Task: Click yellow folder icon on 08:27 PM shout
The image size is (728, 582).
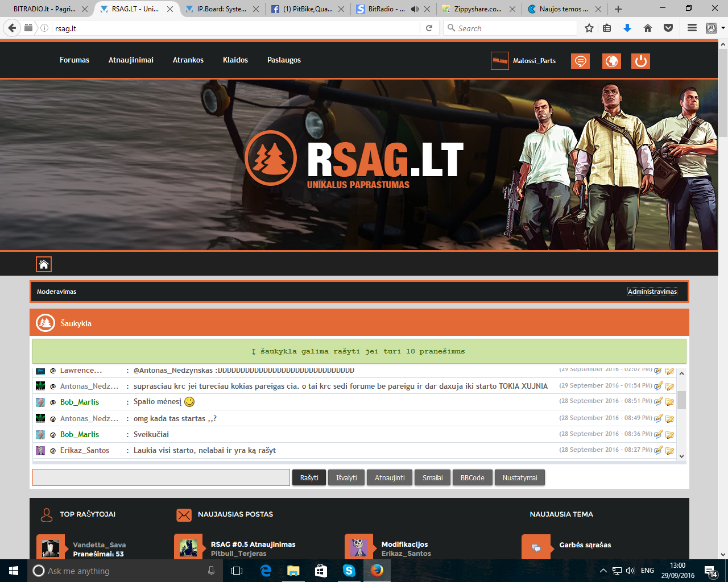Action: (670, 451)
